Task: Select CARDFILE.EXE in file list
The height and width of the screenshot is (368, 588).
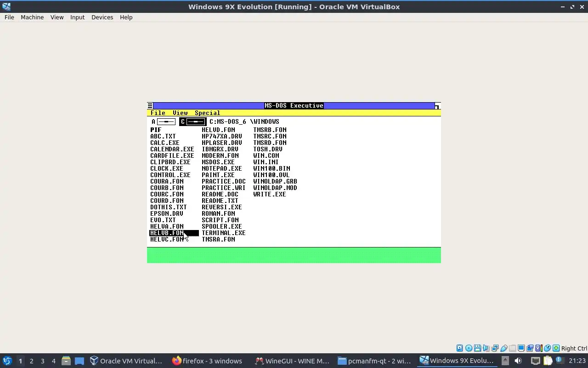Action: point(172,156)
